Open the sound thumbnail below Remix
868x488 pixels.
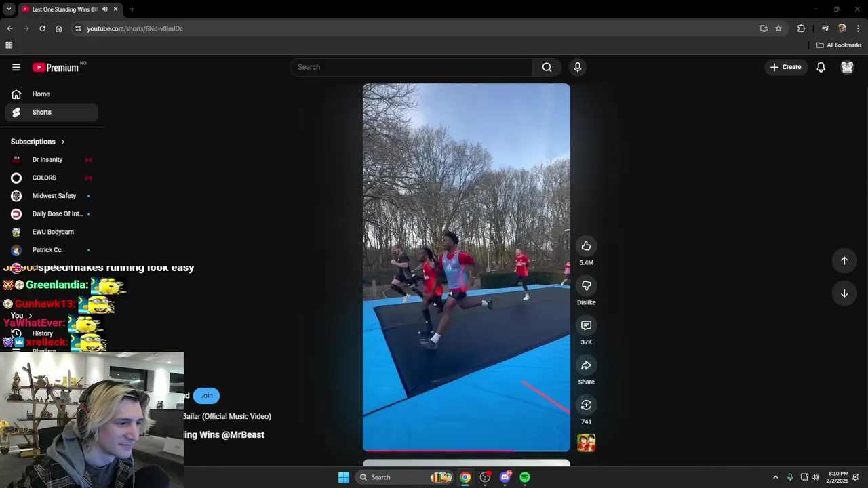[x=586, y=443]
